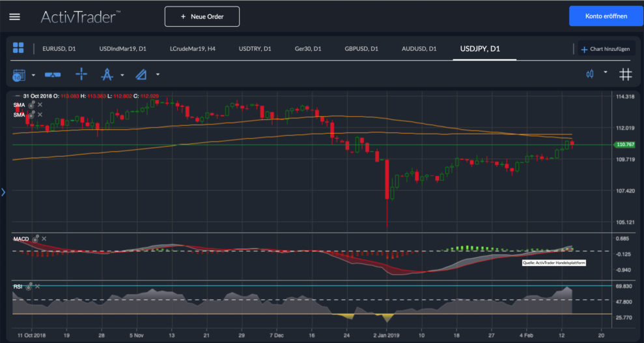Select the triangle drawing tools icon
This screenshot has width=644, height=343.
coord(141,74)
